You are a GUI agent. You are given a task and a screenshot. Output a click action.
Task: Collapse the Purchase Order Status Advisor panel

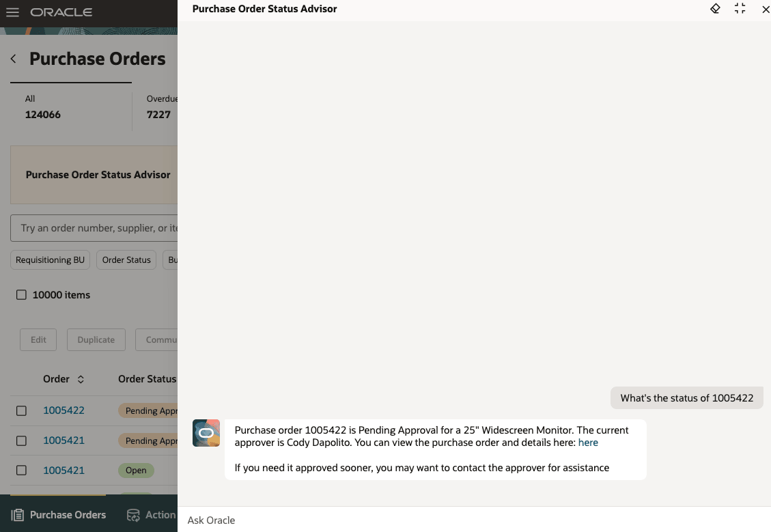[x=740, y=9]
